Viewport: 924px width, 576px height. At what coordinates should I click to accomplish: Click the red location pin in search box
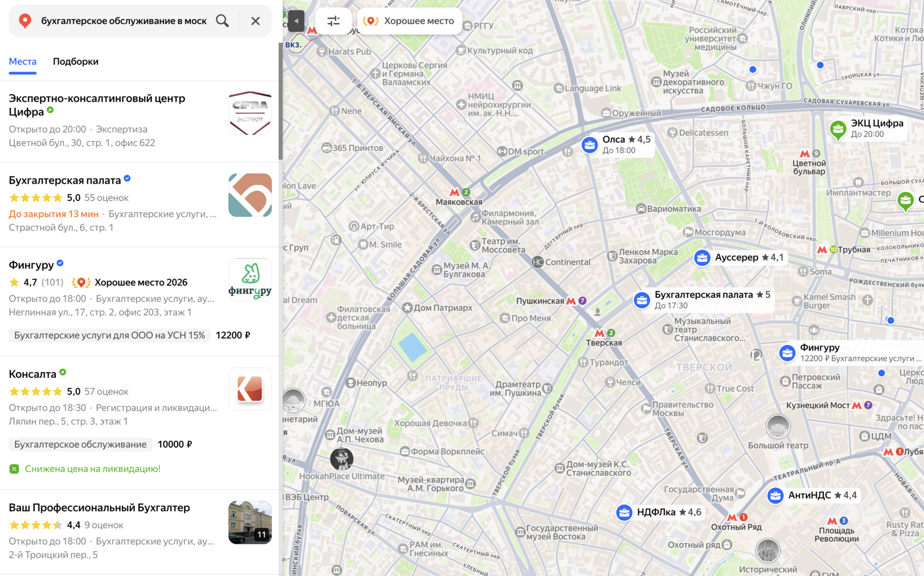(x=25, y=21)
